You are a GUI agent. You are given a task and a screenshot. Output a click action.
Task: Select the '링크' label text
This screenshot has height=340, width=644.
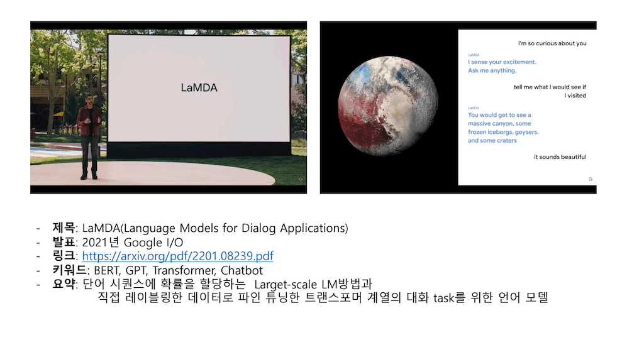tap(64, 256)
